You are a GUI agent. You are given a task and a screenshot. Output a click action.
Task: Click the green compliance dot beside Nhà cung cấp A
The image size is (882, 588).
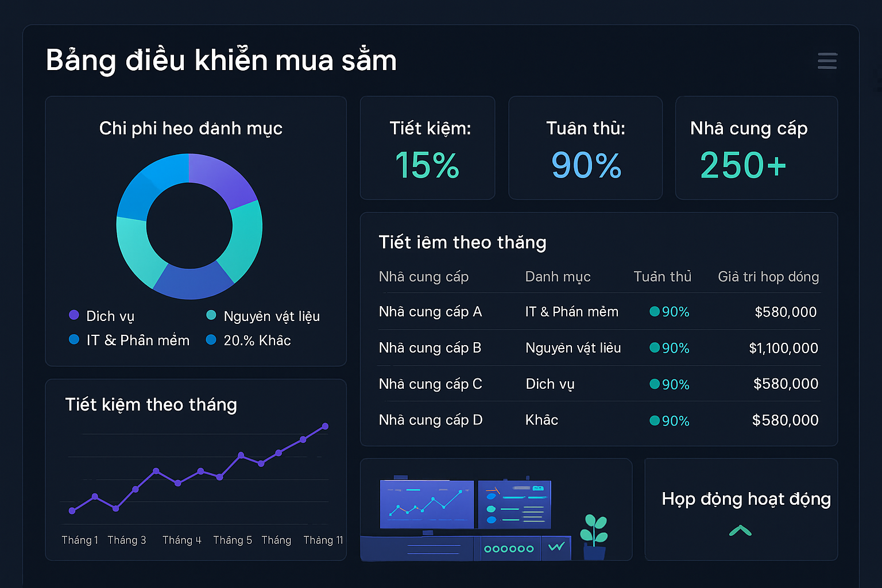(654, 312)
